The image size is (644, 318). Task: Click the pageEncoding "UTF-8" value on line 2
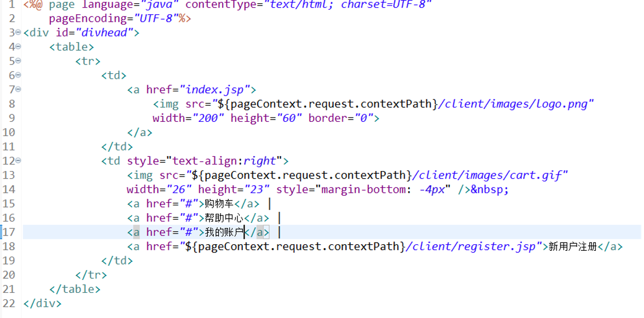(157, 19)
